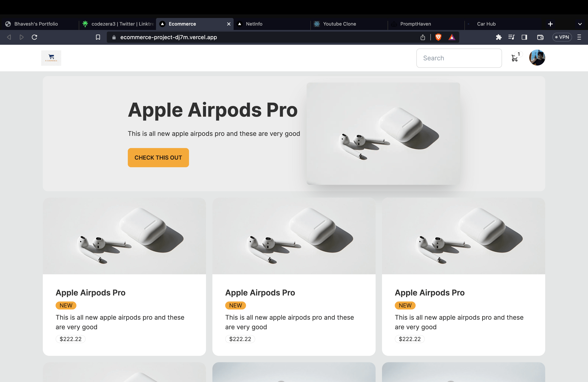Open the second product card image
Image resolution: width=588 pixels, height=382 pixels.
click(x=294, y=236)
